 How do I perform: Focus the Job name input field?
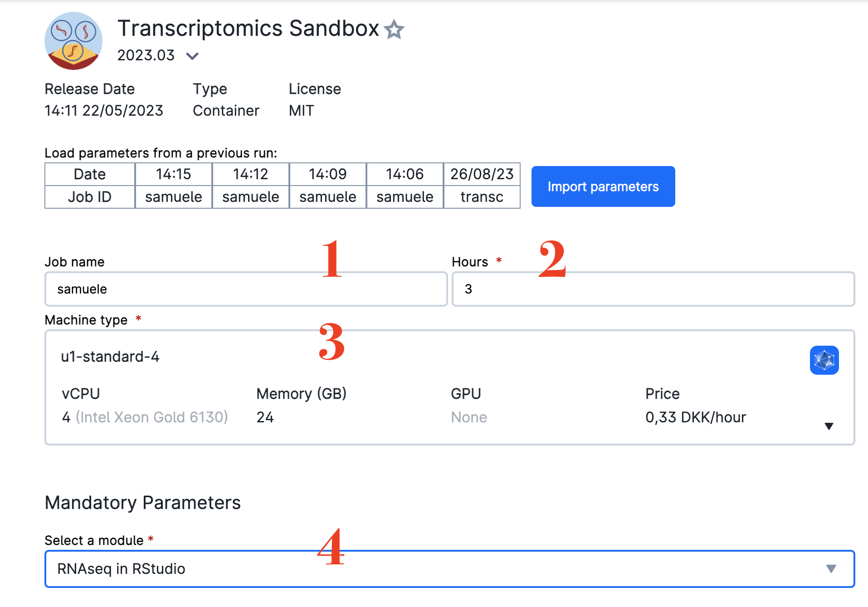pyautogui.click(x=246, y=289)
